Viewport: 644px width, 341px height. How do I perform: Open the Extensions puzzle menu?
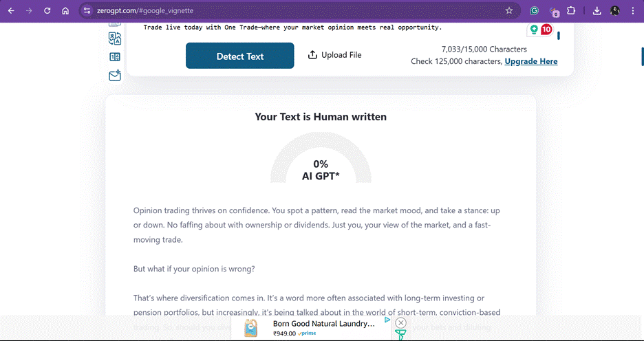tap(571, 11)
